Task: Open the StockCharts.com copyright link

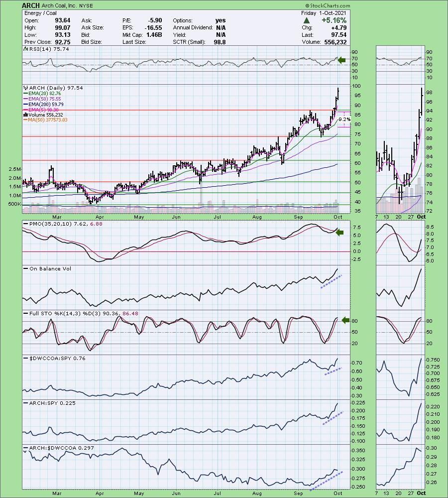Action: point(328,5)
